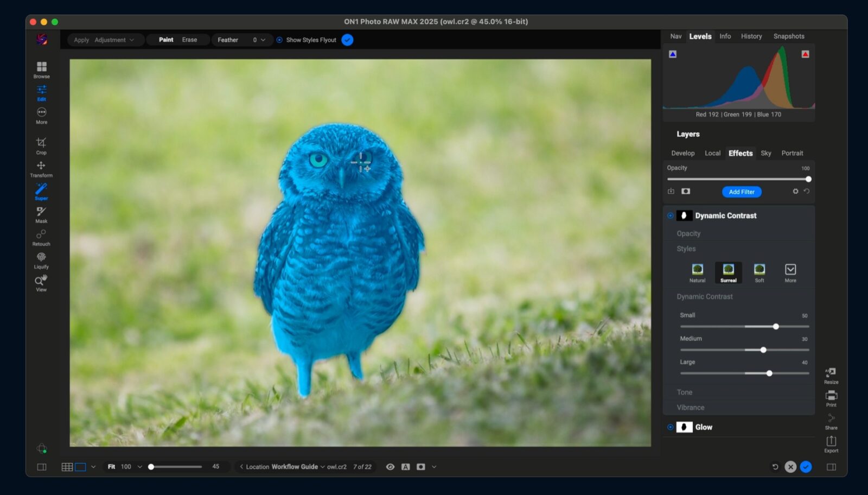Select the Liquify tool
The width and height of the screenshot is (868, 495).
tap(41, 259)
